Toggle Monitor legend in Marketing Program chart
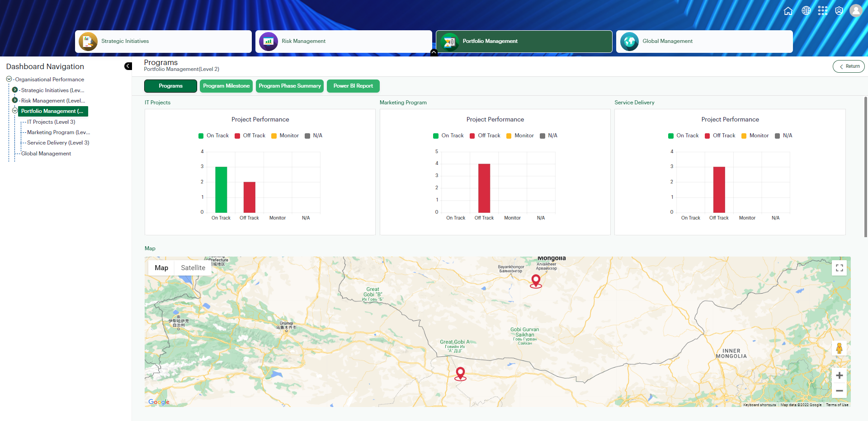The width and height of the screenshot is (868, 421). [x=520, y=136]
